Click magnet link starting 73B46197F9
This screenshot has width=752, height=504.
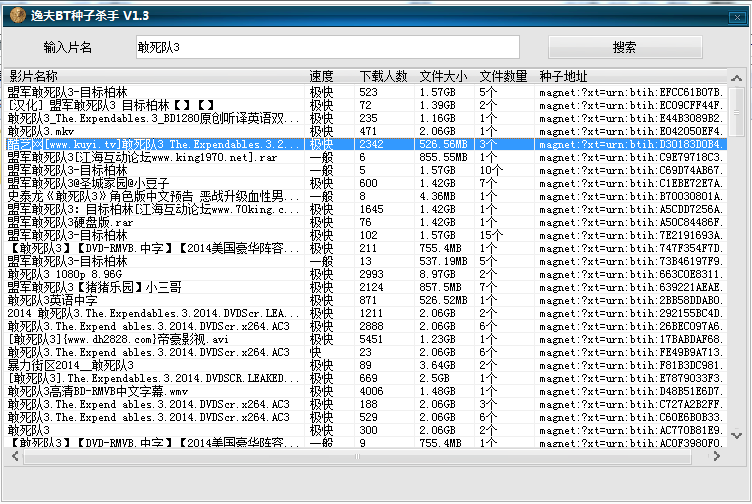tap(631, 261)
